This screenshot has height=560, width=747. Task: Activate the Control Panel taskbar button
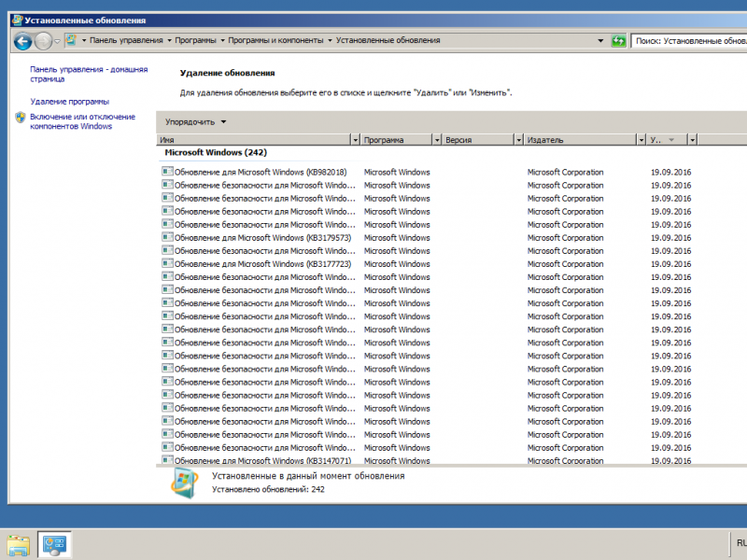pos(54,545)
